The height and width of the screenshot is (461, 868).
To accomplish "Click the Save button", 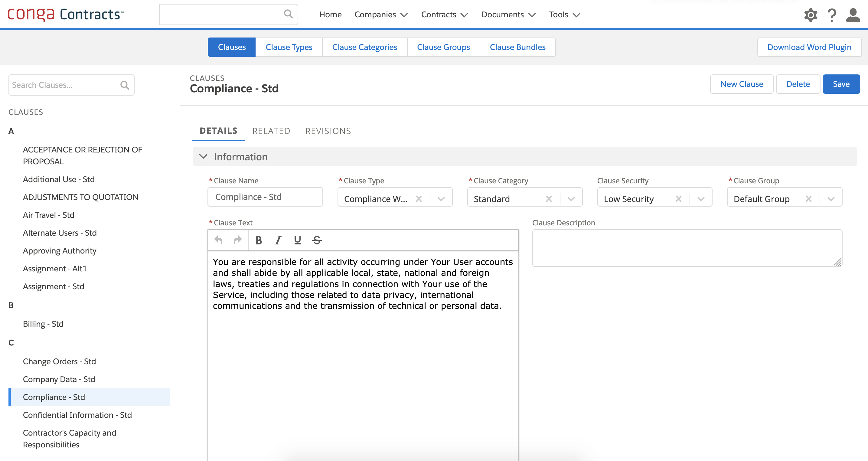I will point(841,84).
